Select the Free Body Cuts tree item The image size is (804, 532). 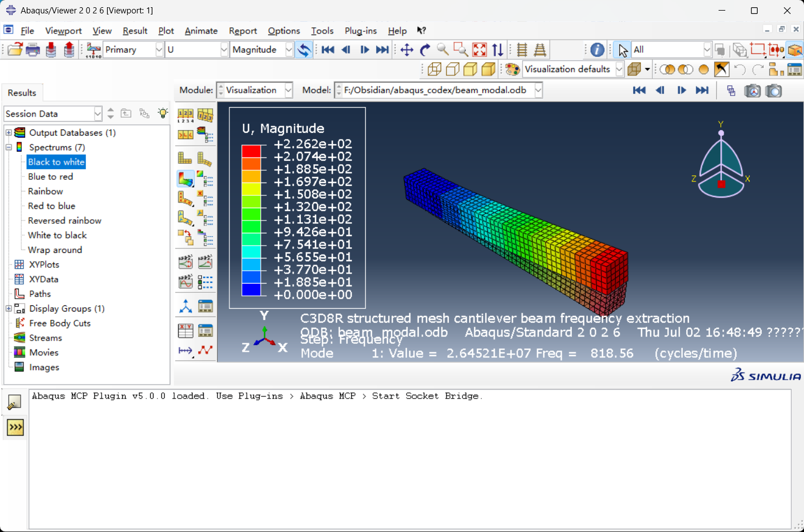point(60,323)
